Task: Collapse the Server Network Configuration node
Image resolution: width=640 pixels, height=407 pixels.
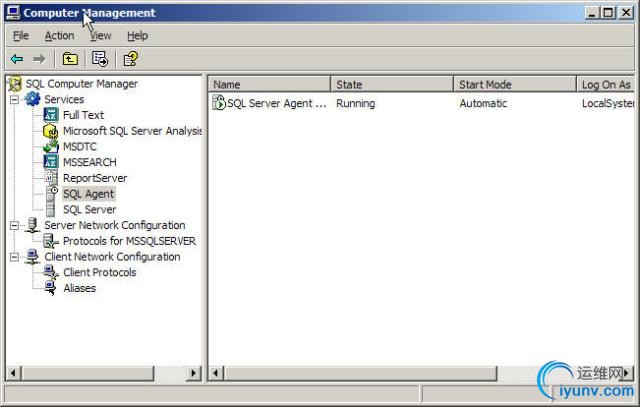Action: (14, 225)
